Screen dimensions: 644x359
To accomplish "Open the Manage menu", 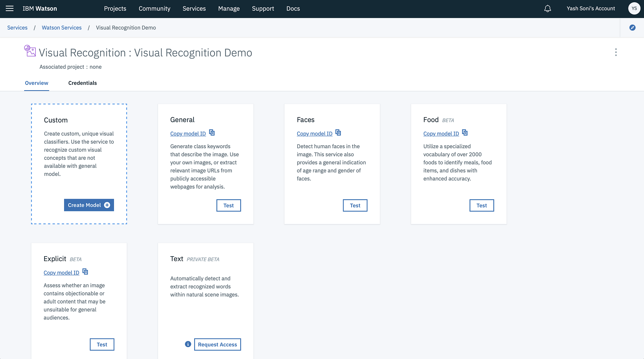I will coord(229,9).
